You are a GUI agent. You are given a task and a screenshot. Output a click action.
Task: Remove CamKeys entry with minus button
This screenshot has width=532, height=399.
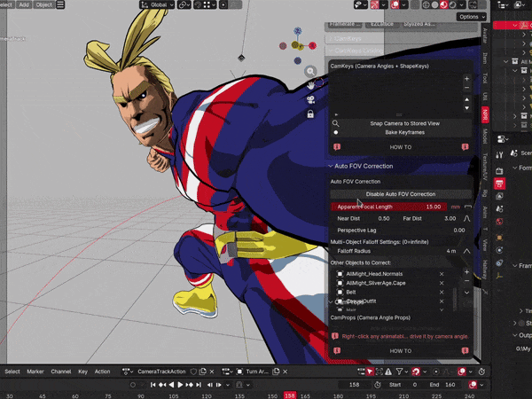point(467,88)
